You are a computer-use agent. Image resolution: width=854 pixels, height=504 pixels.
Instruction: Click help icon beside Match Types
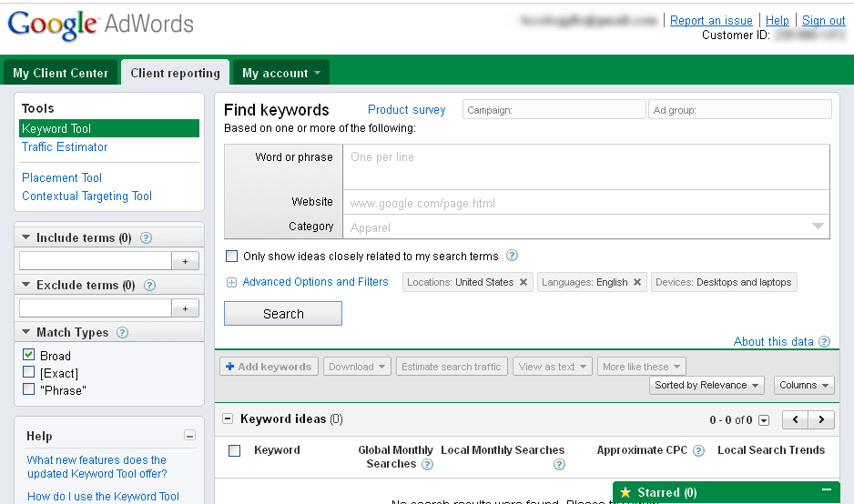click(122, 333)
